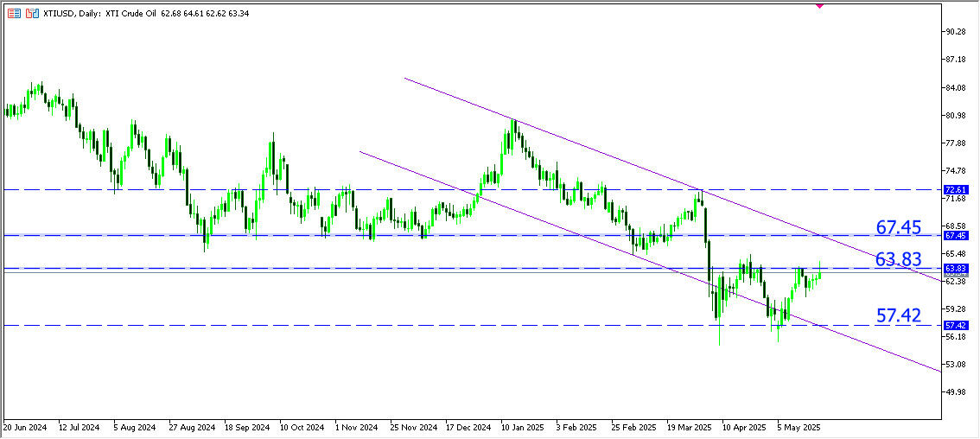This screenshot has width=980, height=439.
Task: Click the 57.42 price tag on axis
Action: 957,325
